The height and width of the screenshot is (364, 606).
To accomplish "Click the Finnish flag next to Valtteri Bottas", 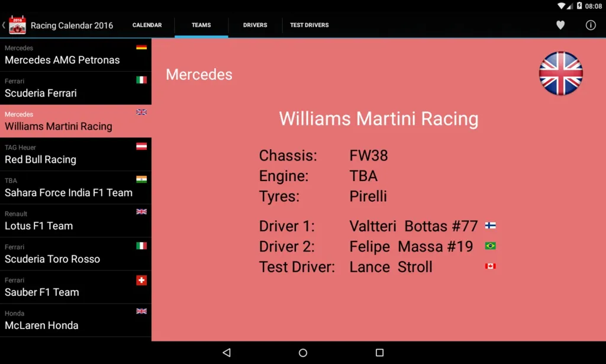I will tap(491, 226).
